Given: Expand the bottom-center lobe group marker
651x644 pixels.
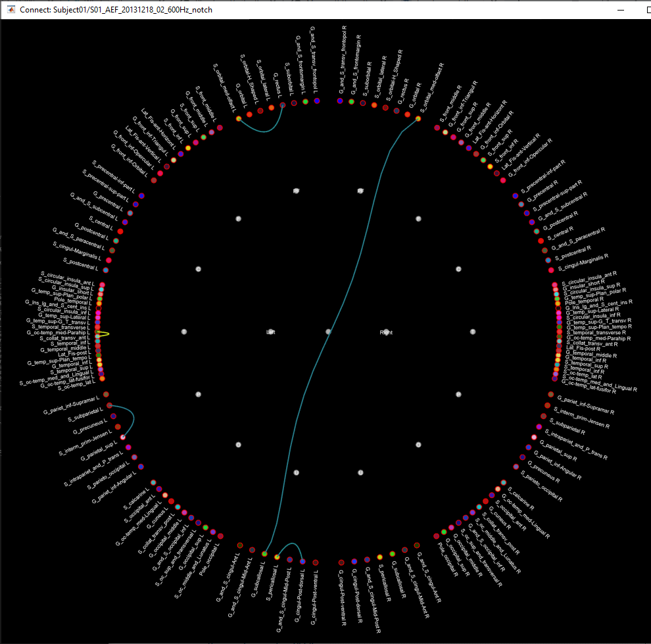Looking at the screenshot, I should click(296, 472).
